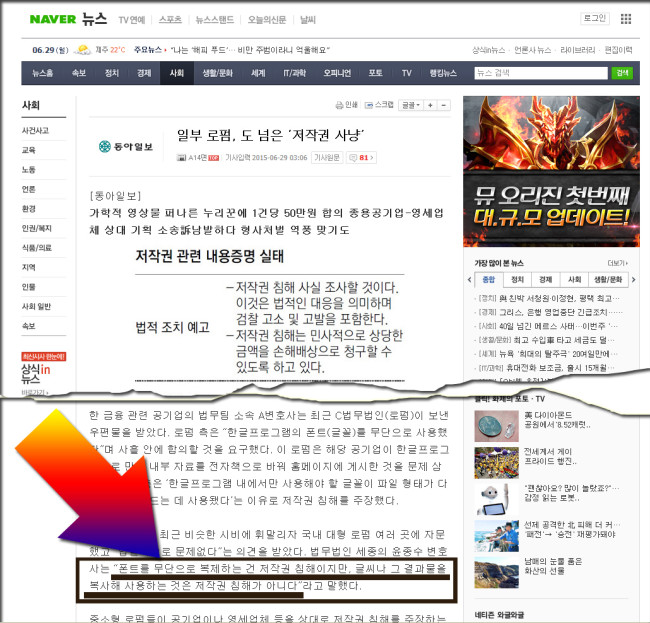
Task: Open the comment count bubble showing 81
Action: (360, 157)
